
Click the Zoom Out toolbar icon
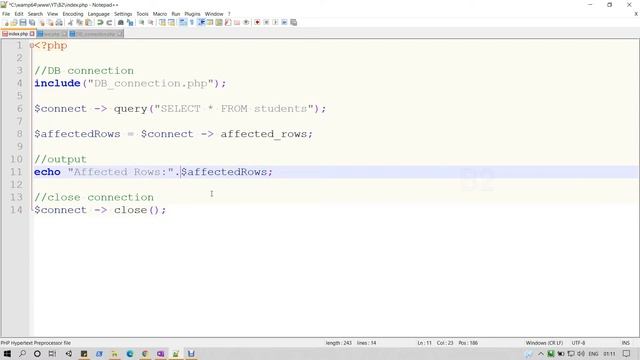click(151, 22)
